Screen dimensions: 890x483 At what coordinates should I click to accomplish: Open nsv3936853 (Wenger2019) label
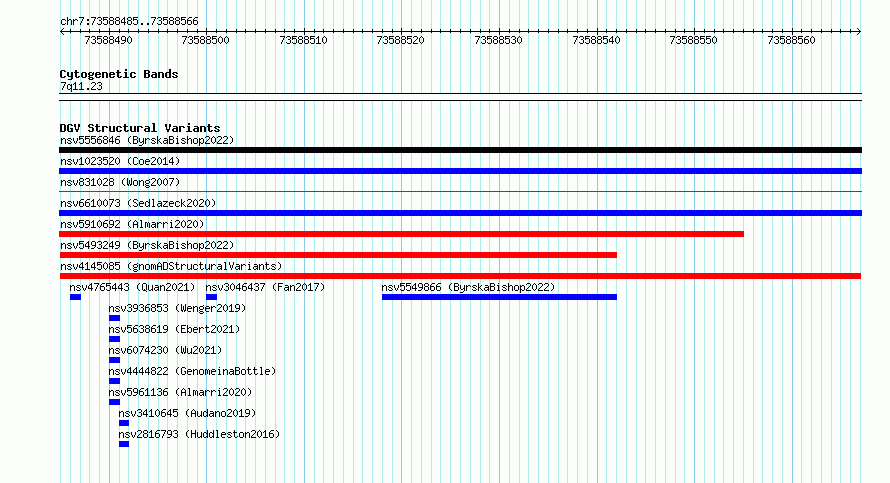pos(177,308)
